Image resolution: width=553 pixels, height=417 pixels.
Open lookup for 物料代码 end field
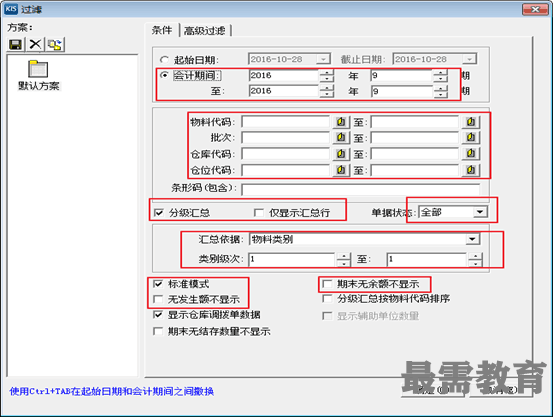[470, 122]
